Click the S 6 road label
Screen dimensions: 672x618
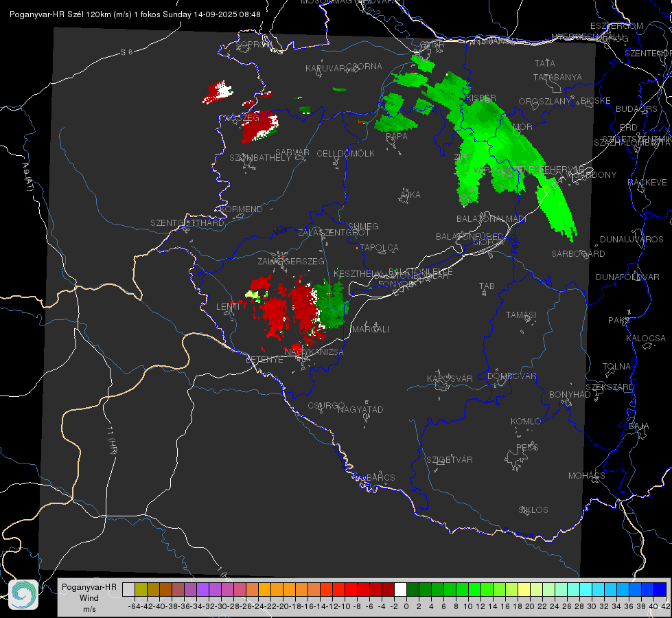coord(126,52)
